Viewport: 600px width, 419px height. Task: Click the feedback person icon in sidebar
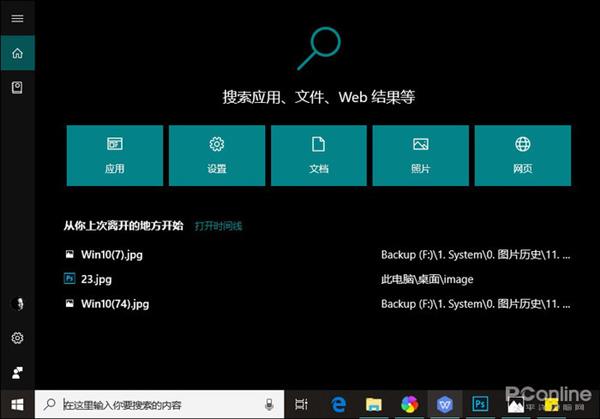click(x=17, y=372)
